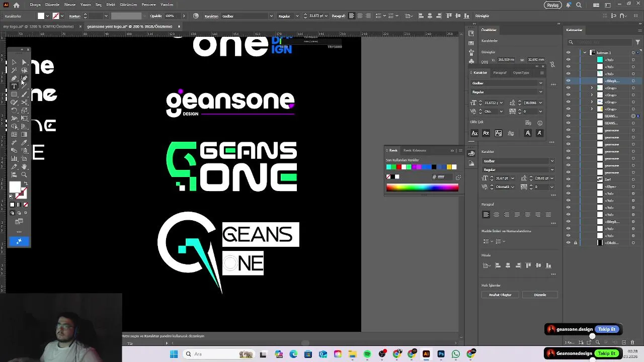Open Godber dropdown in Properties Karakter section
This screenshot has width=644, height=362.
[x=552, y=161]
